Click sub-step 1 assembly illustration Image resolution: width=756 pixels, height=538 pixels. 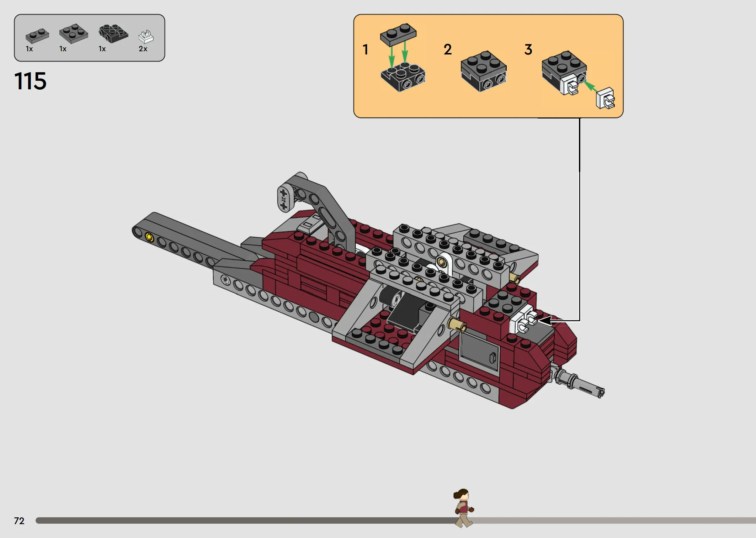click(402, 58)
